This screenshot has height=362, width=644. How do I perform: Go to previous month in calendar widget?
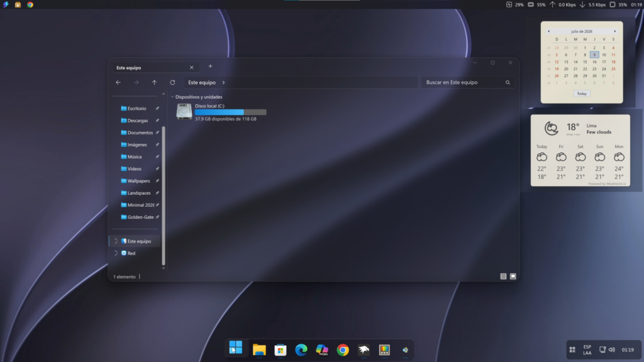[x=548, y=31]
